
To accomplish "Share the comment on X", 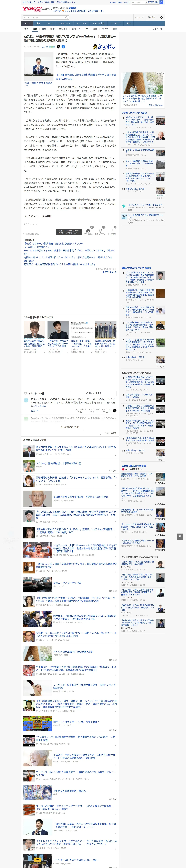I will [x=114, y=410].
